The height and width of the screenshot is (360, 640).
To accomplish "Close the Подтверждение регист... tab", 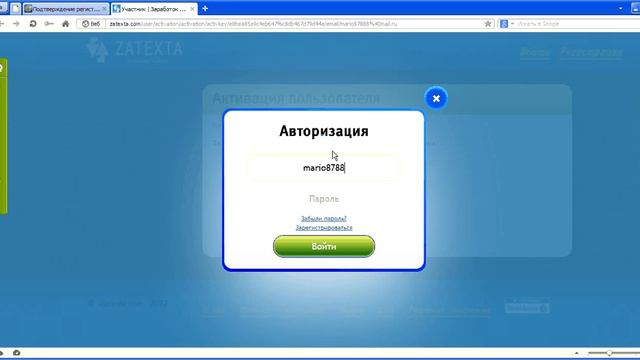I will point(104,9).
